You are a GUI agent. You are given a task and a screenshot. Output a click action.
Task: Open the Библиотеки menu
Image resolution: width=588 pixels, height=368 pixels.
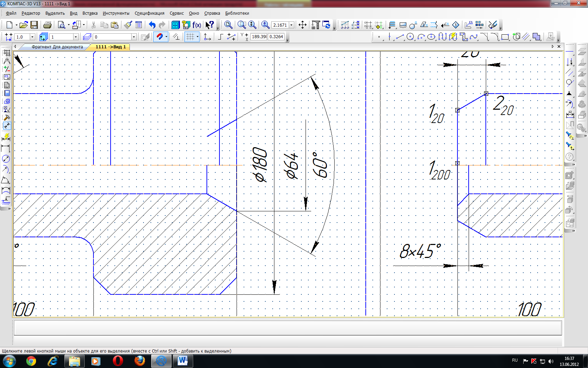pyautogui.click(x=237, y=13)
